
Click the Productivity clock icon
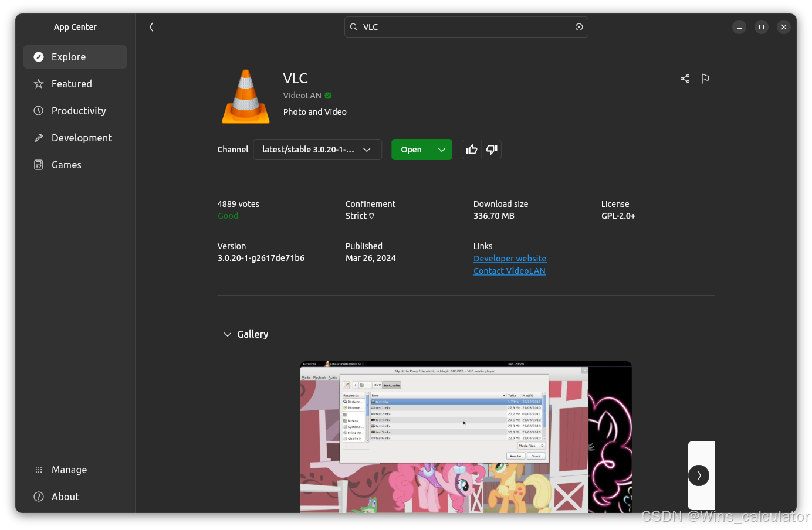(39, 111)
